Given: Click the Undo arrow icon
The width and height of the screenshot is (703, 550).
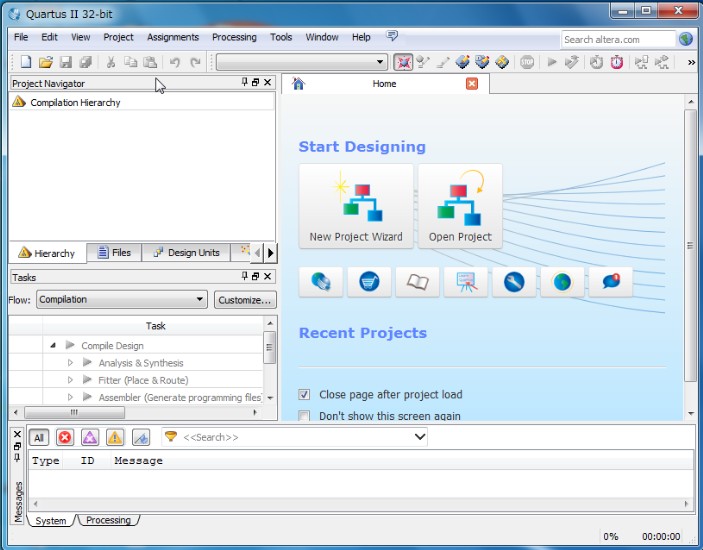Looking at the screenshot, I should pyautogui.click(x=175, y=62).
